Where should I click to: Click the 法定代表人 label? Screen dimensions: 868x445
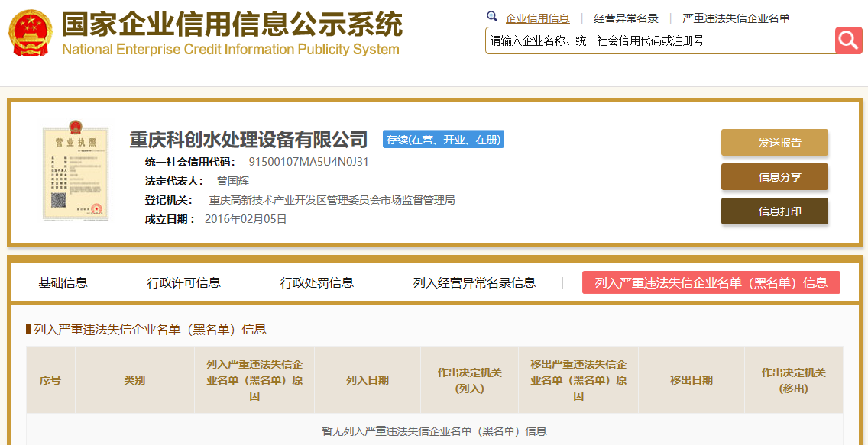pyautogui.click(x=175, y=181)
